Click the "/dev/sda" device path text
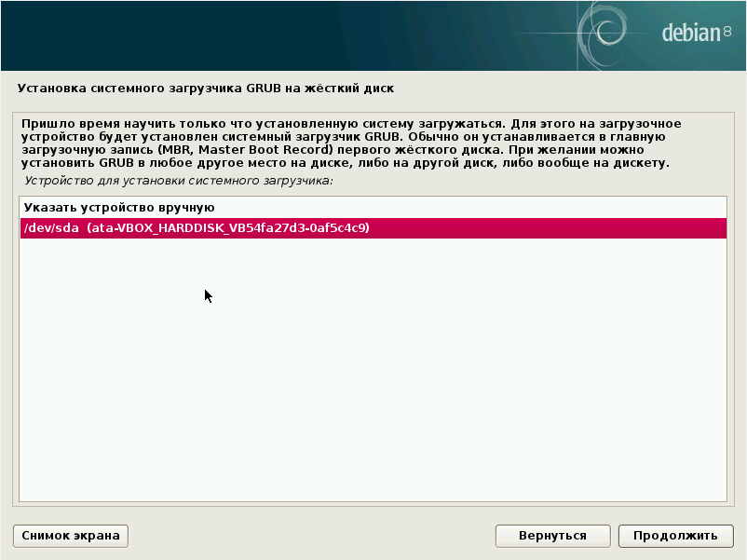This screenshot has width=747, height=560. tap(51, 228)
